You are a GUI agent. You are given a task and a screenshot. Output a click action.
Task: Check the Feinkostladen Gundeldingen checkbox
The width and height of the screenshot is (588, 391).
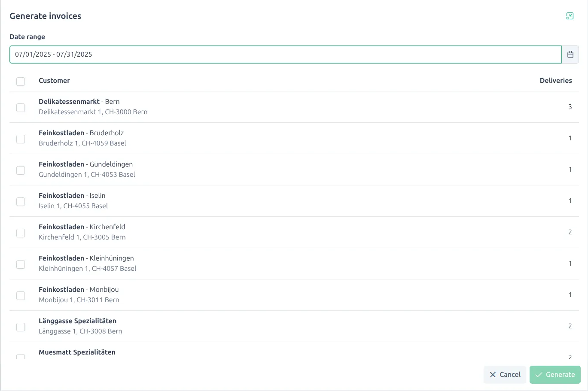(20, 170)
